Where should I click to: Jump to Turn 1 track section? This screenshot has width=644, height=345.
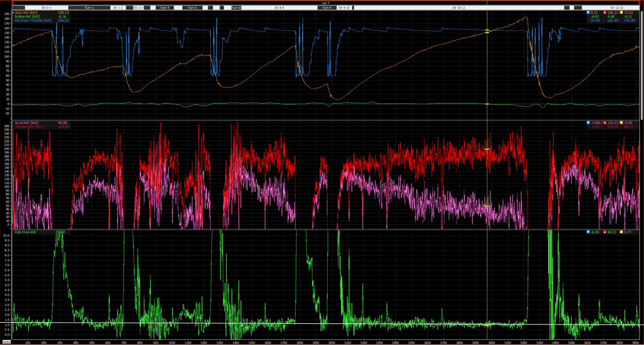[x=89, y=8]
